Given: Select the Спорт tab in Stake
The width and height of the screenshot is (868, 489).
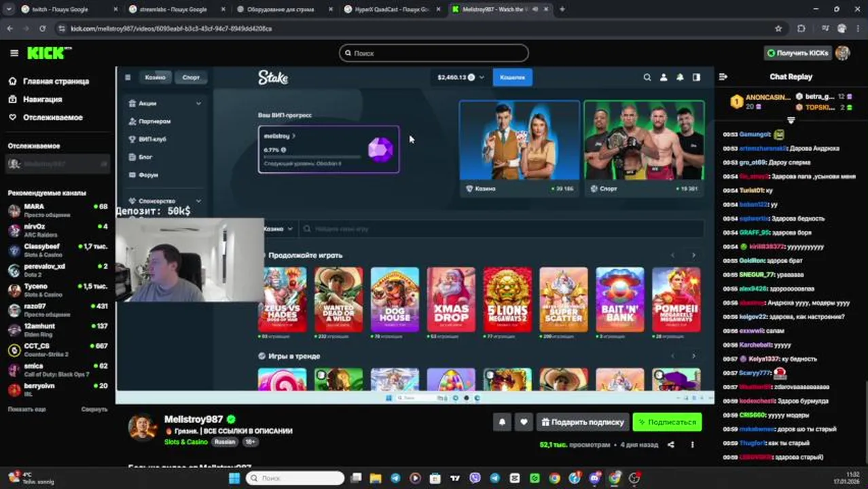Looking at the screenshot, I should [x=192, y=77].
